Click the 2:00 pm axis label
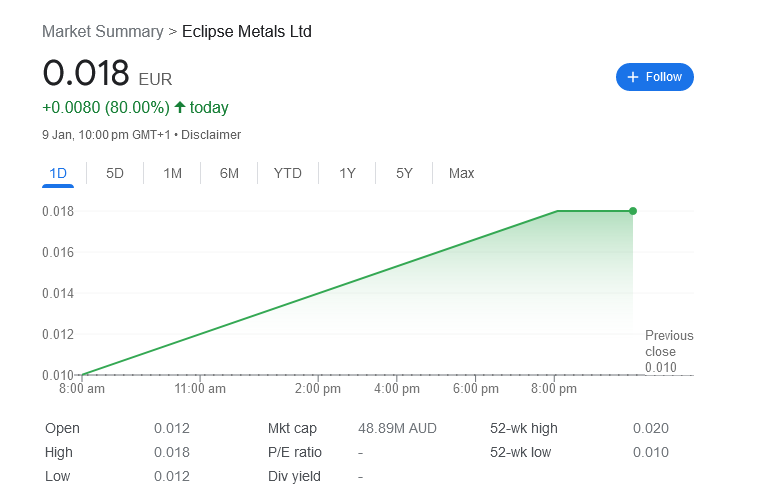 [317, 389]
